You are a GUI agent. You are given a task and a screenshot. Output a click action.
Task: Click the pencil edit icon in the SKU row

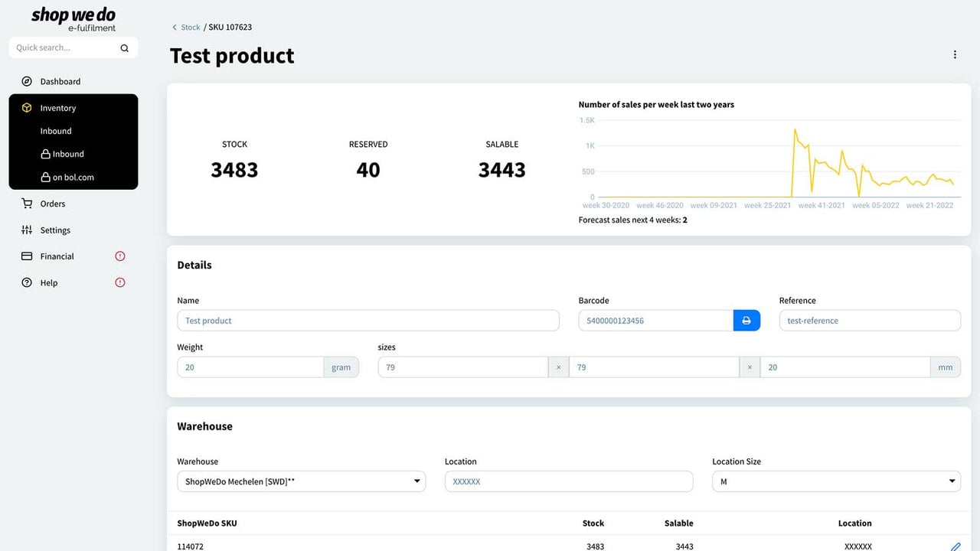955,546
